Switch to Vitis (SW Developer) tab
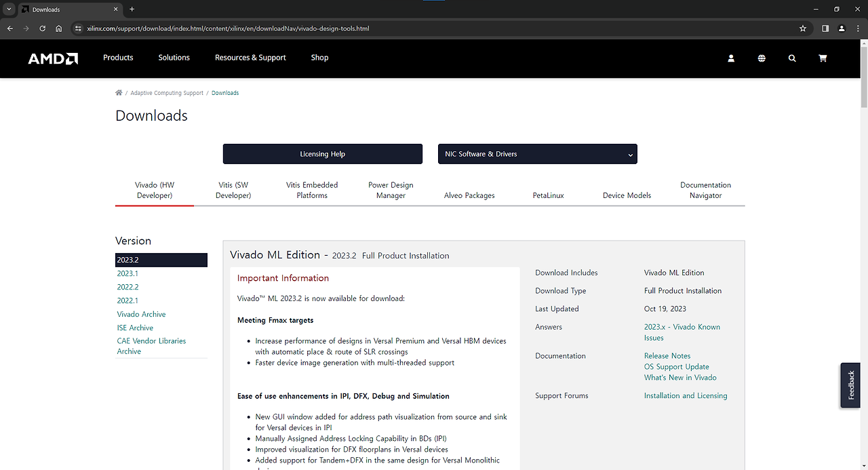868x470 pixels. coord(233,190)
